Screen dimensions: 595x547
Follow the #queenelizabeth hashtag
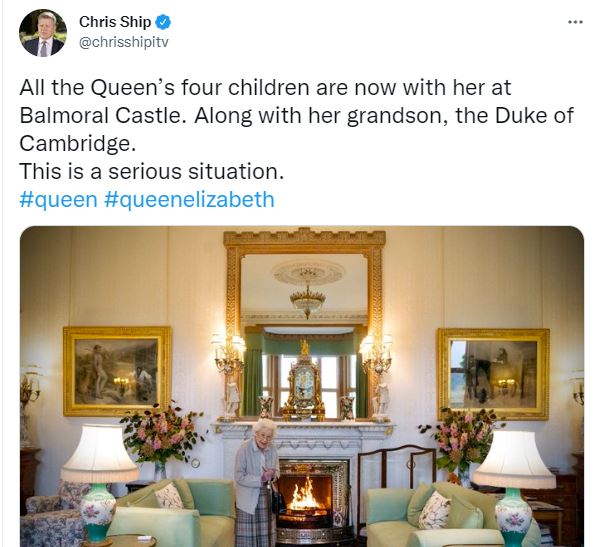(189, 199)
